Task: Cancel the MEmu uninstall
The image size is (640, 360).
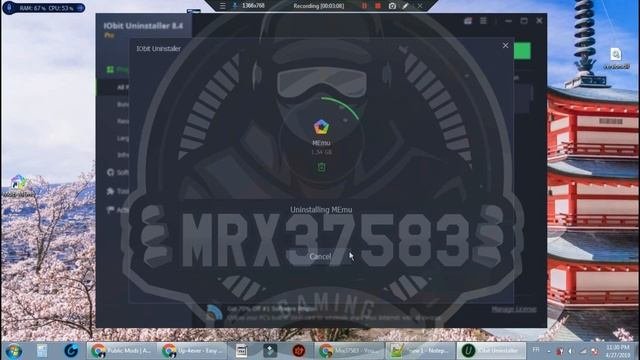Action: pos(320,256)
